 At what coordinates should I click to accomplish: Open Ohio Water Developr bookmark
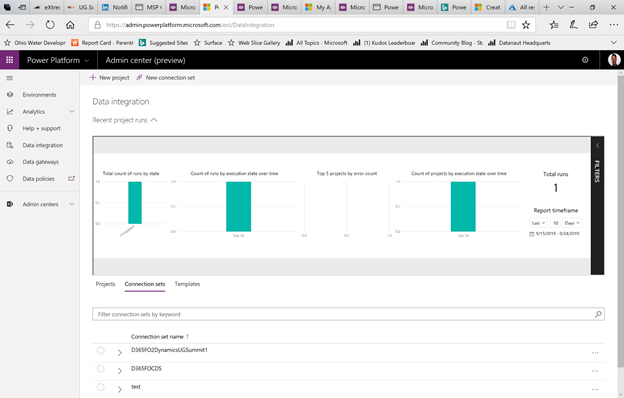pyautogui.click(x=35, y=43)
